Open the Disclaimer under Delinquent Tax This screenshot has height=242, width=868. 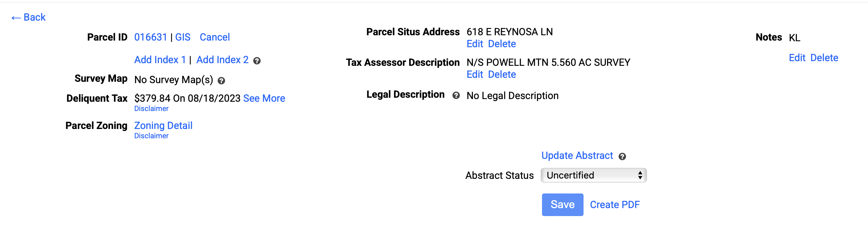151,109
